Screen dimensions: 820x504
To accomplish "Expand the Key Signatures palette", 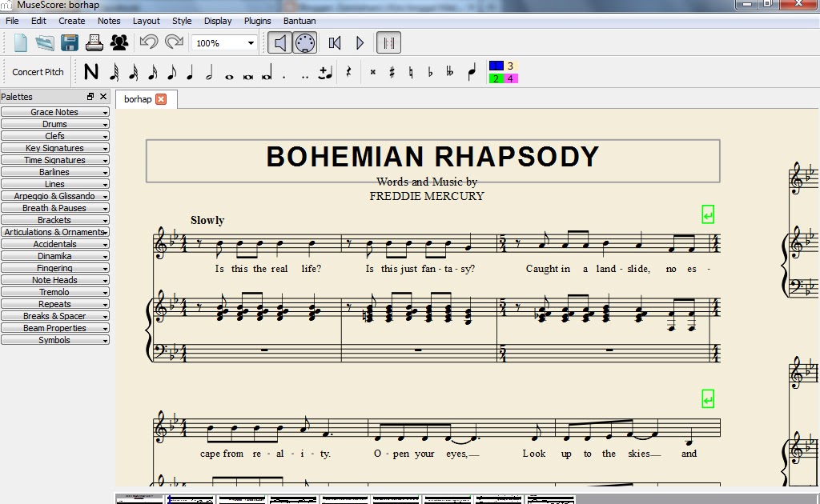I will coord(55,148).
